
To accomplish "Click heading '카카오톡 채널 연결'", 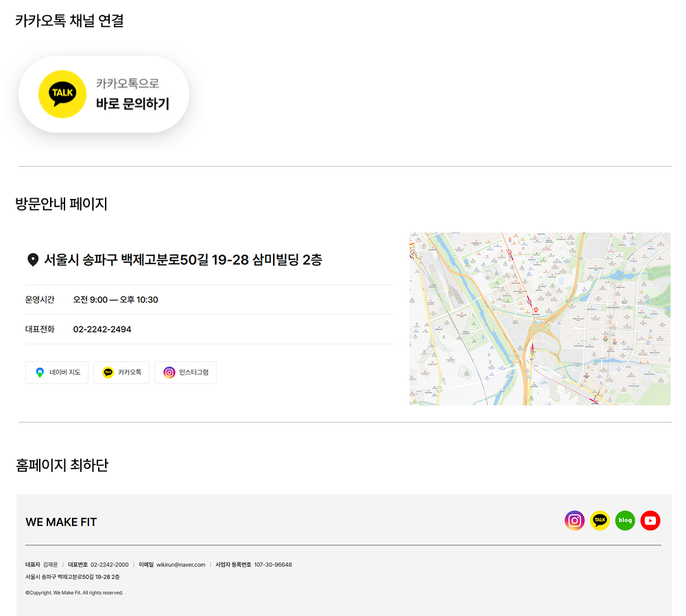I will [69, 21].
